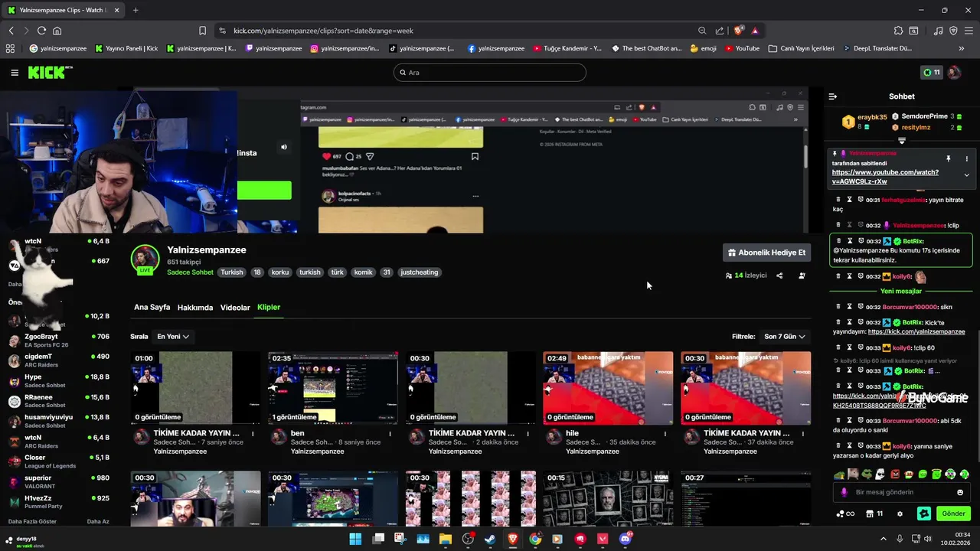Click the KICK logo
The image size is (980, 551).
coord(51,73)
